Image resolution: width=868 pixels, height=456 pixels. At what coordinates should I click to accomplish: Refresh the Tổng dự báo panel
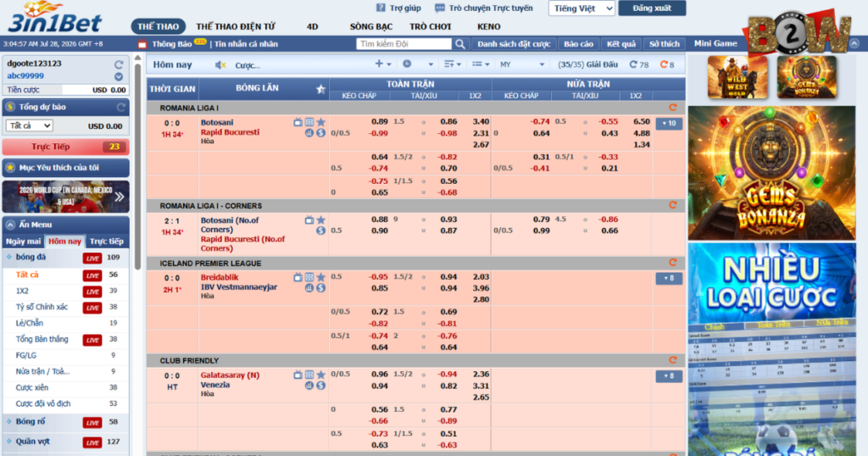point(120,107)
